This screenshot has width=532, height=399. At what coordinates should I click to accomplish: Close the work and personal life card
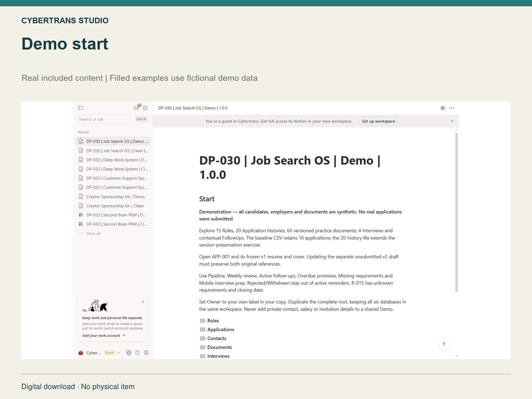coord(143,302)
